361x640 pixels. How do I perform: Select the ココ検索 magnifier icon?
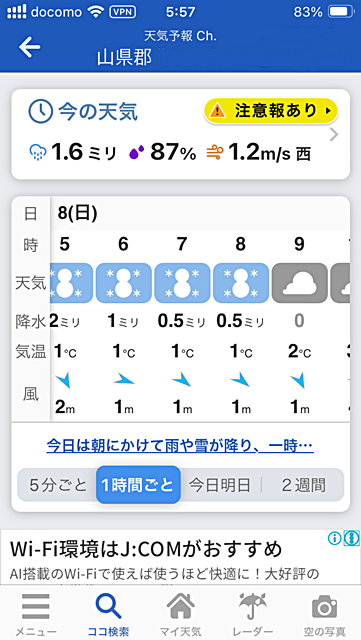108,606
